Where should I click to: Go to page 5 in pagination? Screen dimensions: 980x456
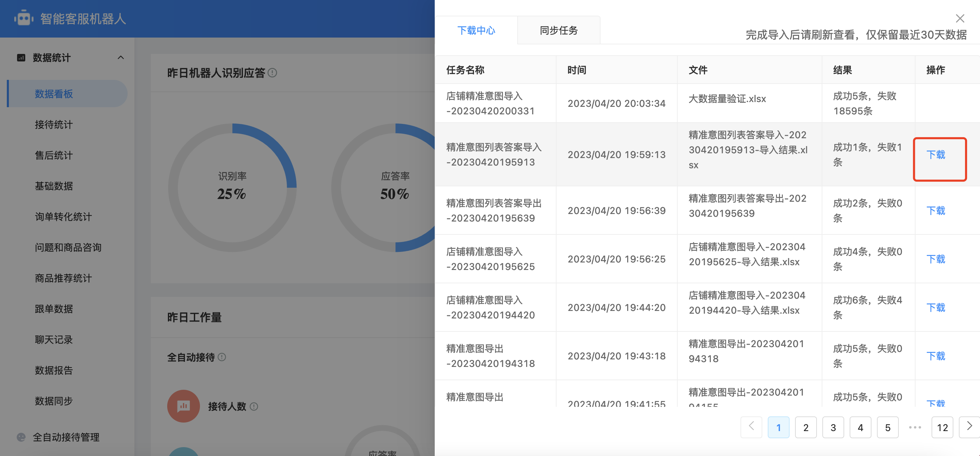click(888, 427)
